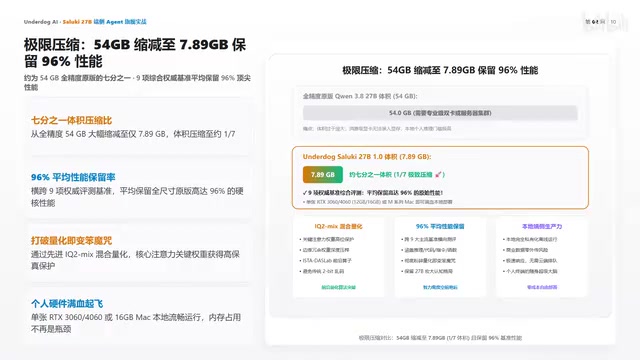Click purple footer link in the rightmost card
This screenshot has width=640, height=360.
point(542,287)
